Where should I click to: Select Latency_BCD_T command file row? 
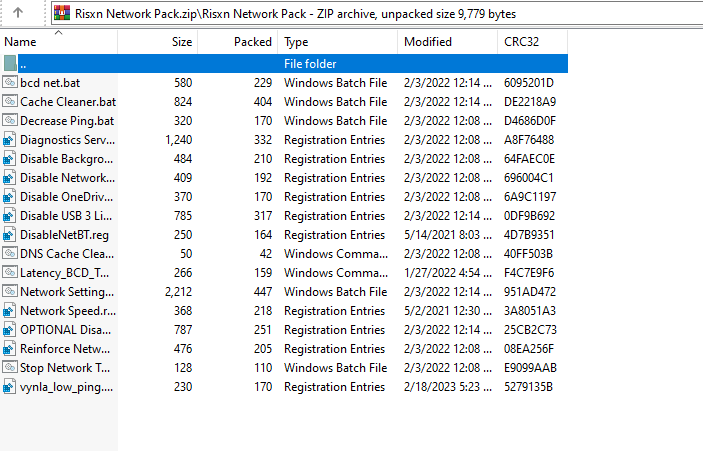click(66, 273)
